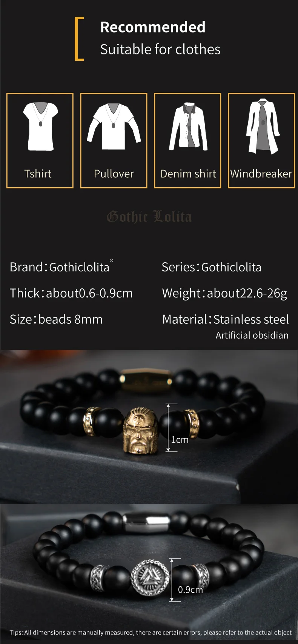Click the Tshirt label text
The image size is (298, 644).
38,174
